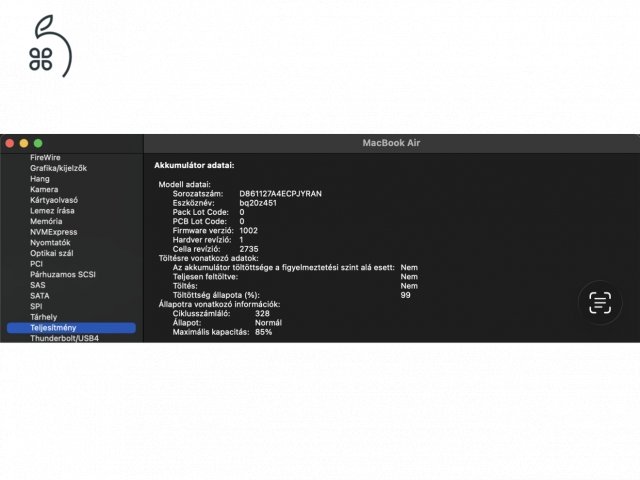Image resolution: width=640 pixels, height=480 pixels.
Task: Click the apple logo at top left
Action: pyautogui.click(x=50, y=46)
